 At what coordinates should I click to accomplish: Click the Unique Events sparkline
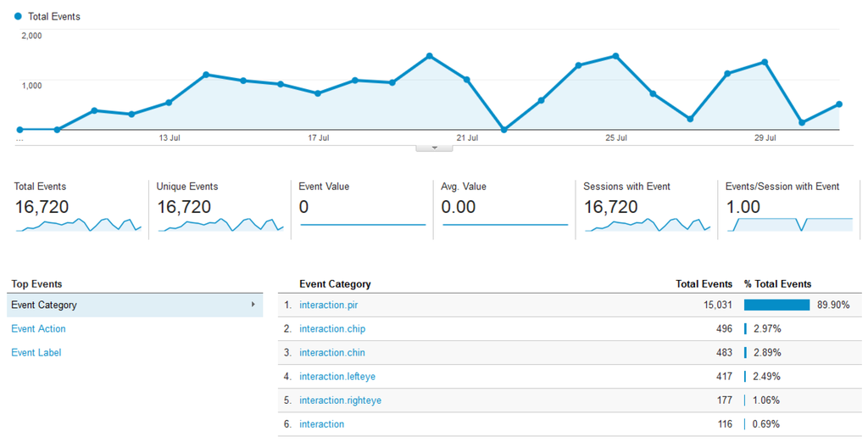[220, 225]
